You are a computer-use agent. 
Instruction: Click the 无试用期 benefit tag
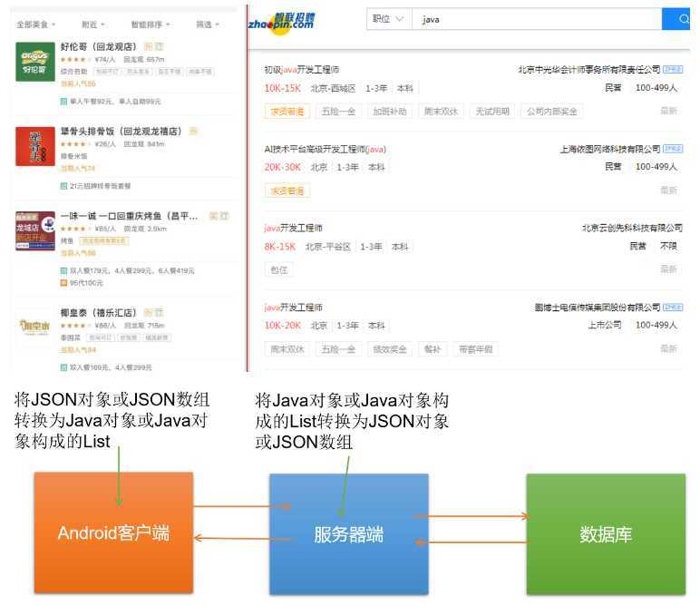click(492, 112)
